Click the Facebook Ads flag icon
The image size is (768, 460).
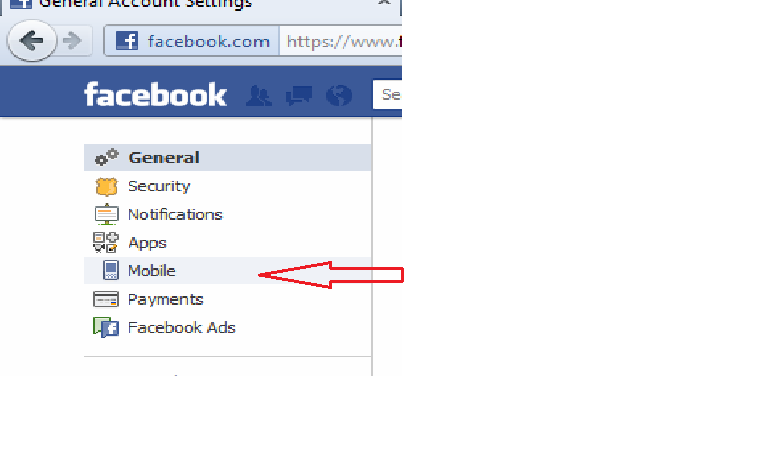click(106, 328)
